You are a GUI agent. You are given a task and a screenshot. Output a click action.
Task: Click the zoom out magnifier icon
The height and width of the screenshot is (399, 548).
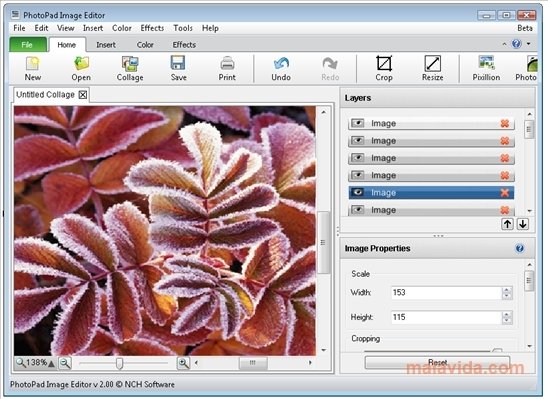(65, 363)
